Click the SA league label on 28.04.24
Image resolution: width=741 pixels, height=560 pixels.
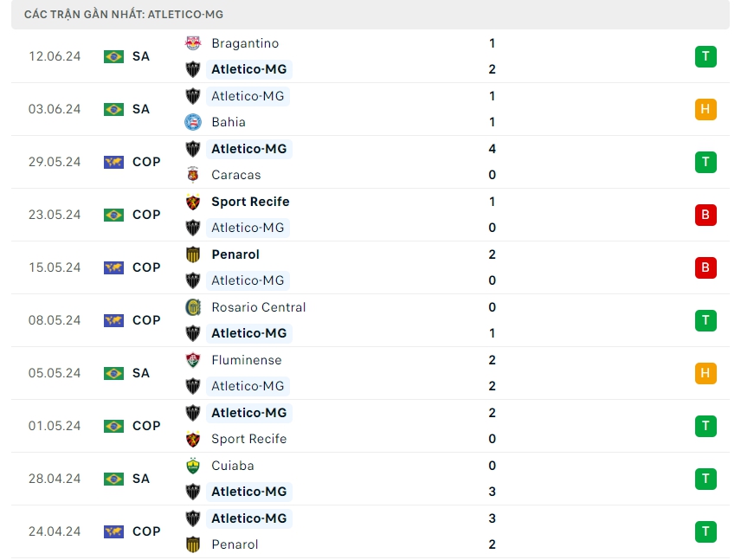pyautogui.click(x=141, y=479)
